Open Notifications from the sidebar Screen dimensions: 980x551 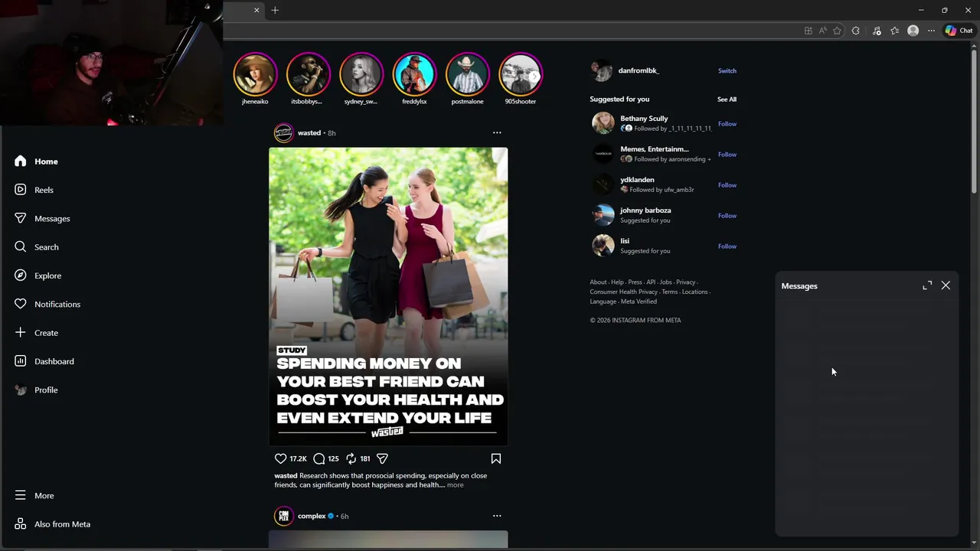pyautogui.click(x=47, y=305)
